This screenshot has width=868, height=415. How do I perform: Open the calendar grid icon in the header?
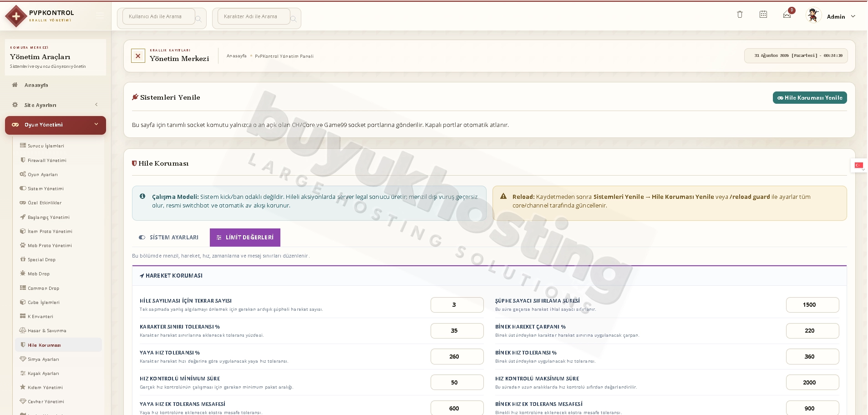pyautogui.click(x=763, y=15)
